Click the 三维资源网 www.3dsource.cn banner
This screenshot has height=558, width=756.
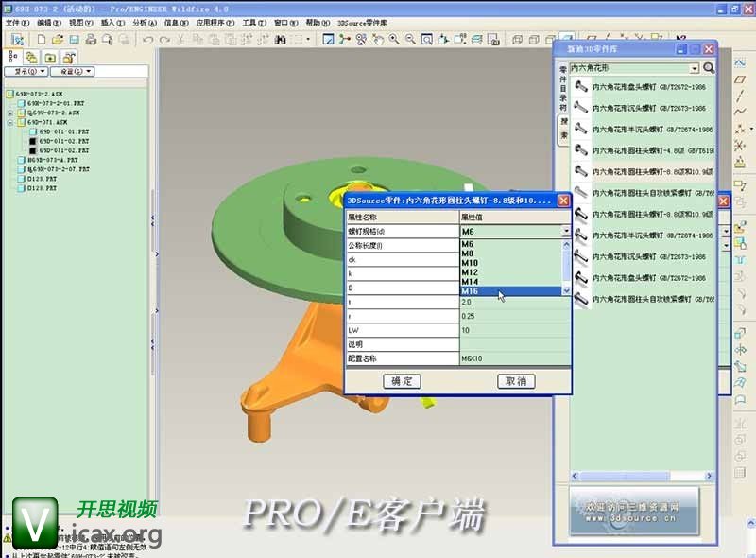tap(633, 513)
